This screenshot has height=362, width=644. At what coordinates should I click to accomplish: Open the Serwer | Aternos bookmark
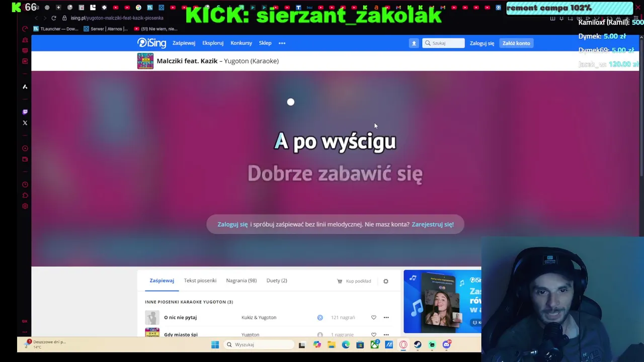click(106, 29)
